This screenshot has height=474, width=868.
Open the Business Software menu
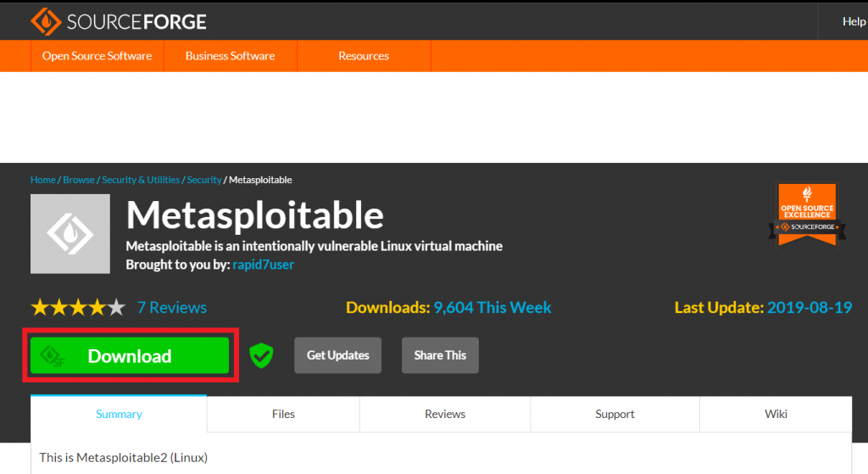231,56
